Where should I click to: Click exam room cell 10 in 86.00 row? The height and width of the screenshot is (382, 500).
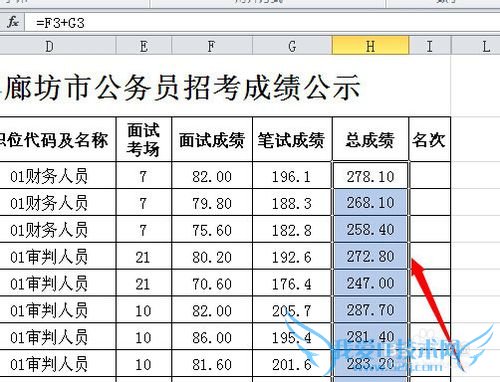(x=144, y=336)
